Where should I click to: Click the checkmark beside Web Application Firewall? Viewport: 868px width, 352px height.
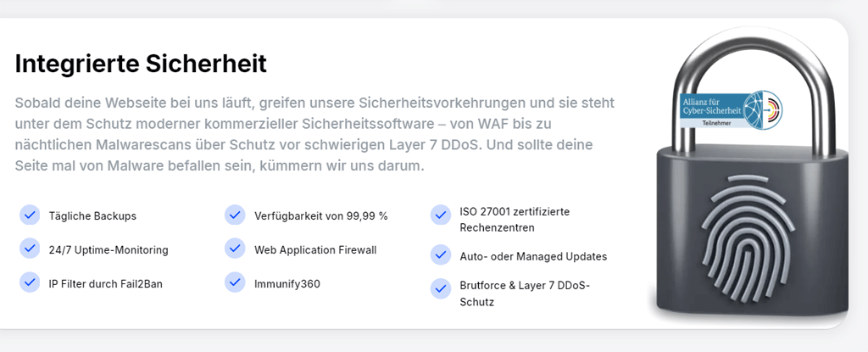click(x=235, y=249)
